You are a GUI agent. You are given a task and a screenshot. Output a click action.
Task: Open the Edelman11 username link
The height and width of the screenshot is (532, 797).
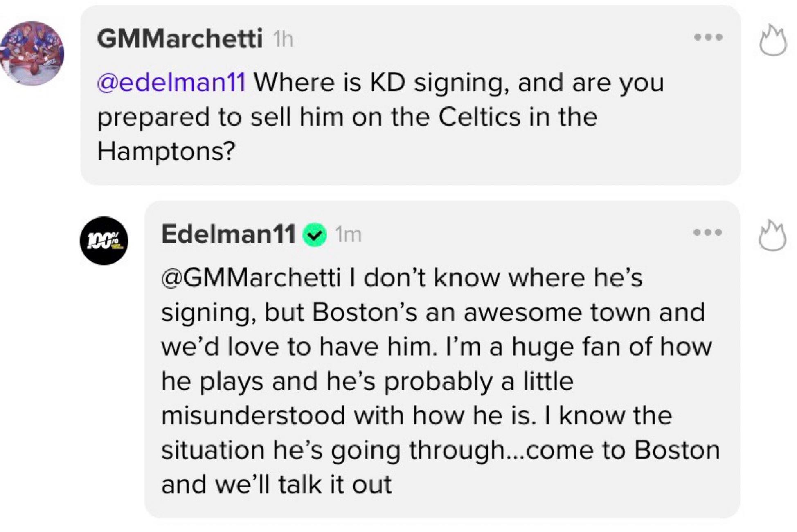click(x=228, y=234)
